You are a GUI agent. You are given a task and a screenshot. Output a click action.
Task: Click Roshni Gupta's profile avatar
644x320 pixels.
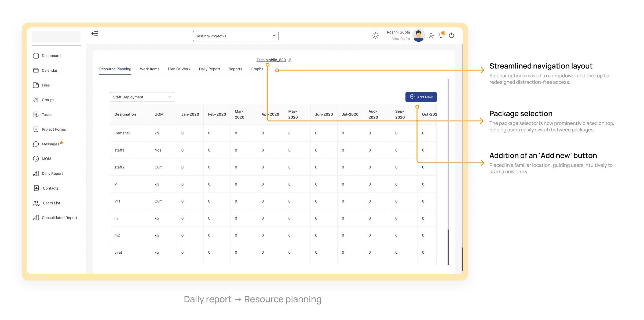click(419, 35)
